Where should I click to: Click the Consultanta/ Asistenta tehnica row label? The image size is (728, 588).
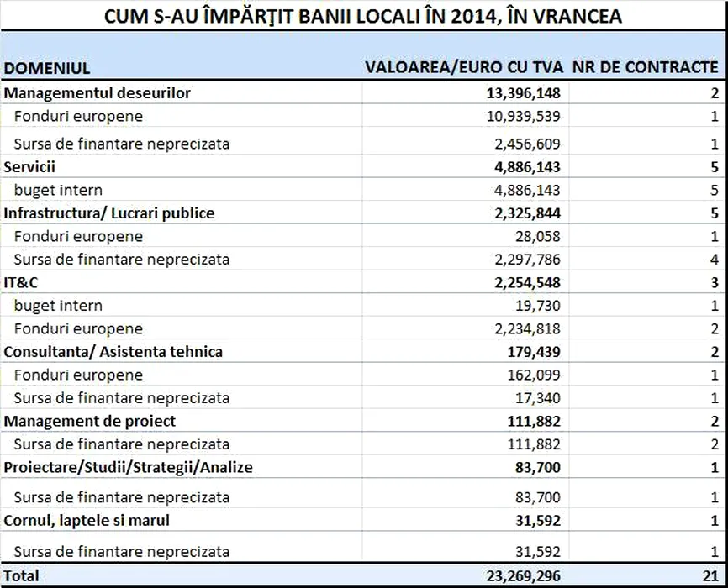tap(113, 352)
